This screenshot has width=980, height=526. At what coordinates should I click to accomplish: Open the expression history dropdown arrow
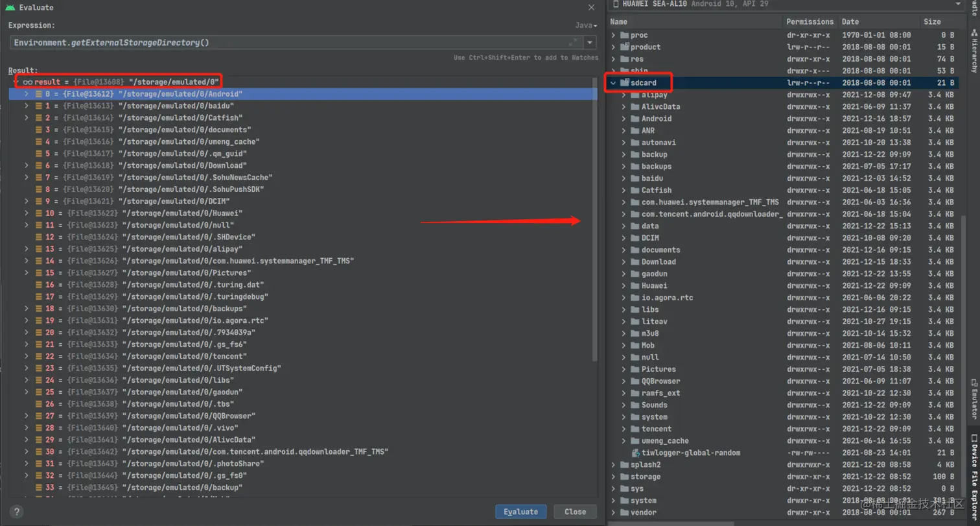tap(590, 43)
